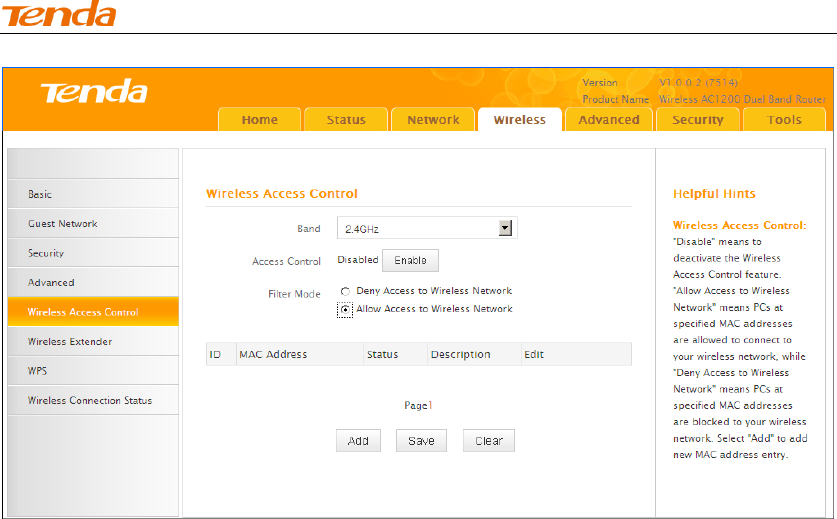The height and width of the screenshot is (519, 837).
Task: Select Deny Access to Wireless Network radio
Action: pos(345,291)
